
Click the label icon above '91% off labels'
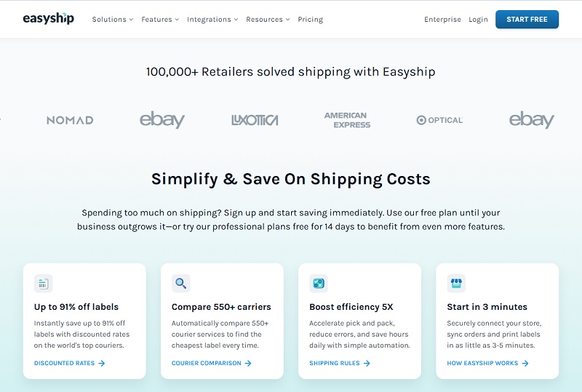point(43,284)
